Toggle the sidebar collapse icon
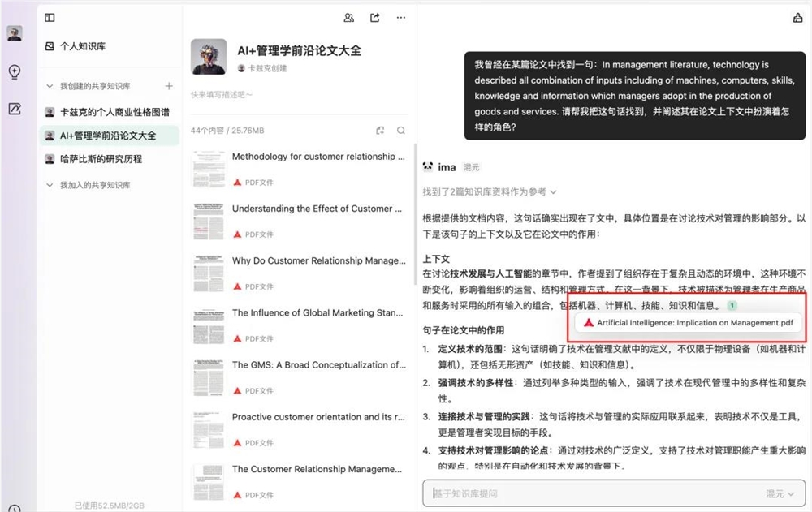The width and height of the screenshot is (812, 512). coord(50,17)
